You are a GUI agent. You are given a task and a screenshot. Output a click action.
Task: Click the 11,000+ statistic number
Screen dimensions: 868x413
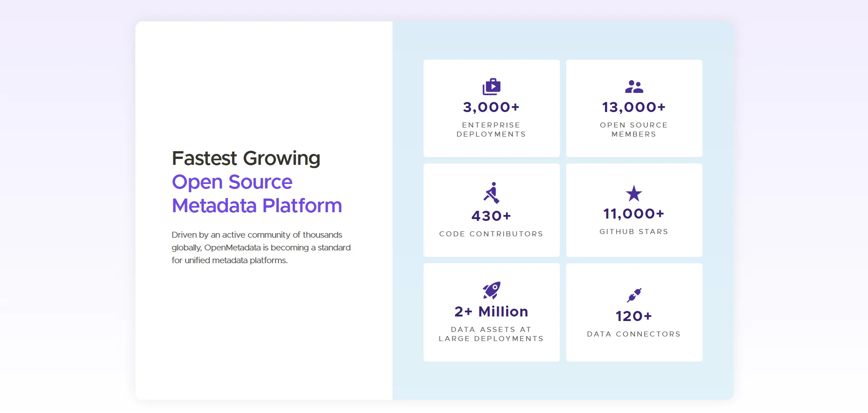point(634,214)
